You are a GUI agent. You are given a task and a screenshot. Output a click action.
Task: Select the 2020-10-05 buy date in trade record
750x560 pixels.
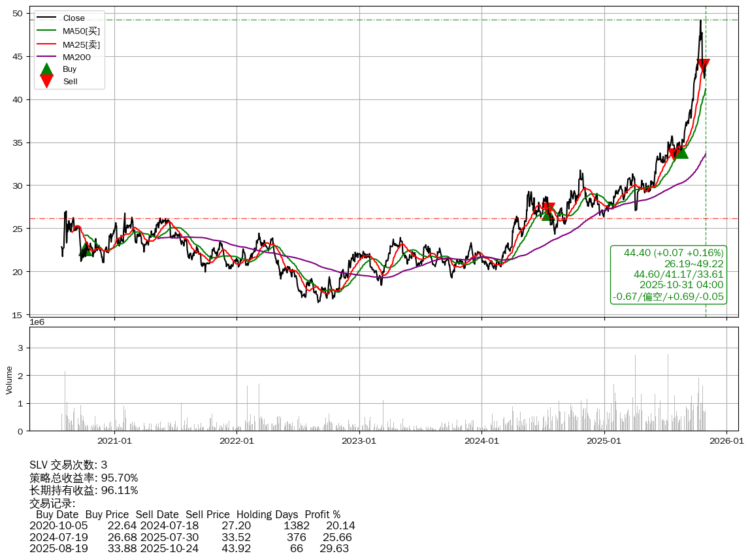point(58,526)
